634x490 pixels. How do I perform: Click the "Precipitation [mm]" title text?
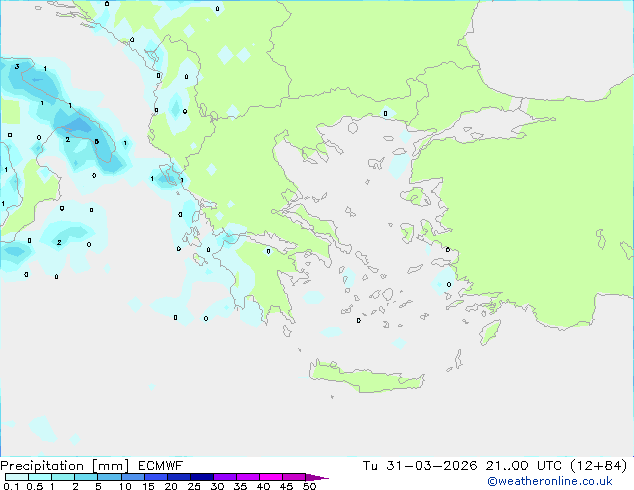65,466
